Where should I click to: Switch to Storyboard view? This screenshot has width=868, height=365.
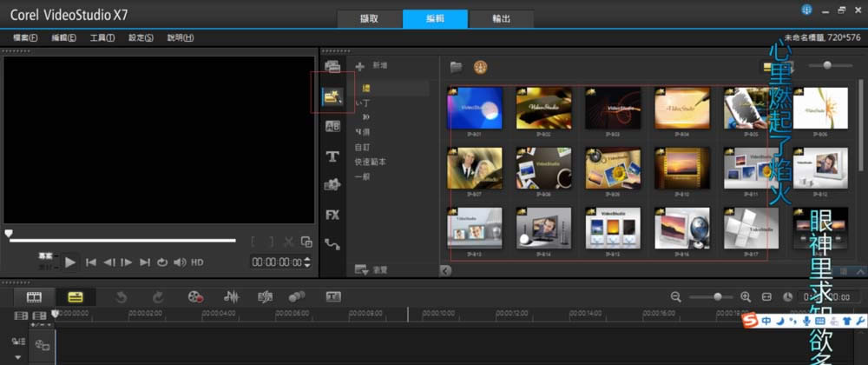click(34, 297)
